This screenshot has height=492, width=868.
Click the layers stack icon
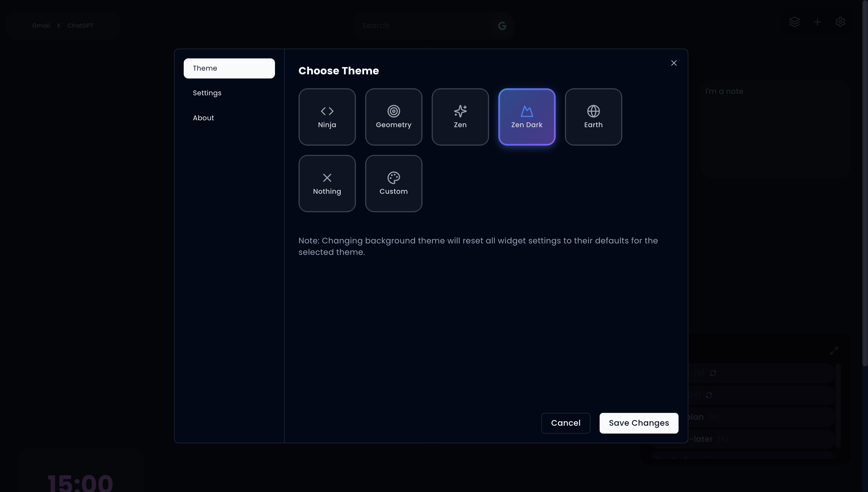tap(794, 22)
